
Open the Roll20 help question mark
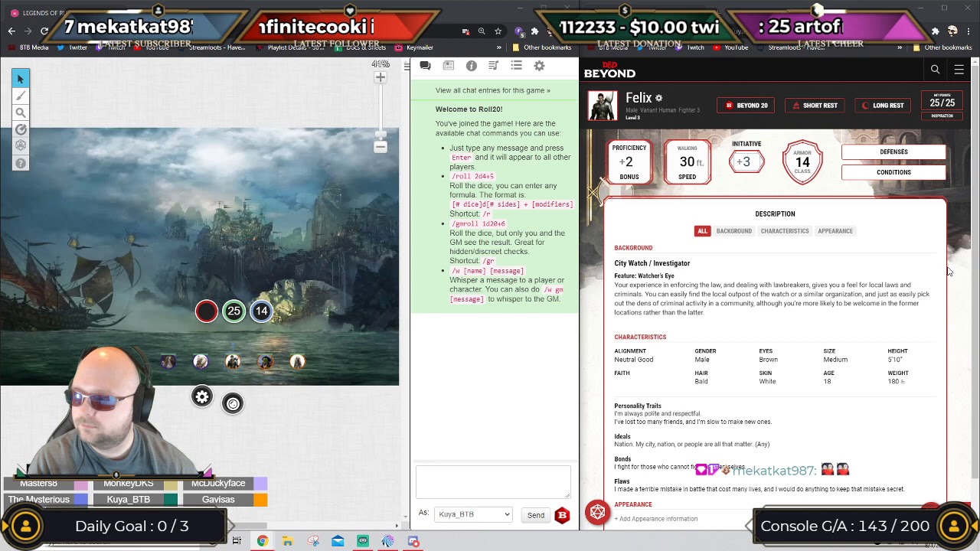pos(21,163)
